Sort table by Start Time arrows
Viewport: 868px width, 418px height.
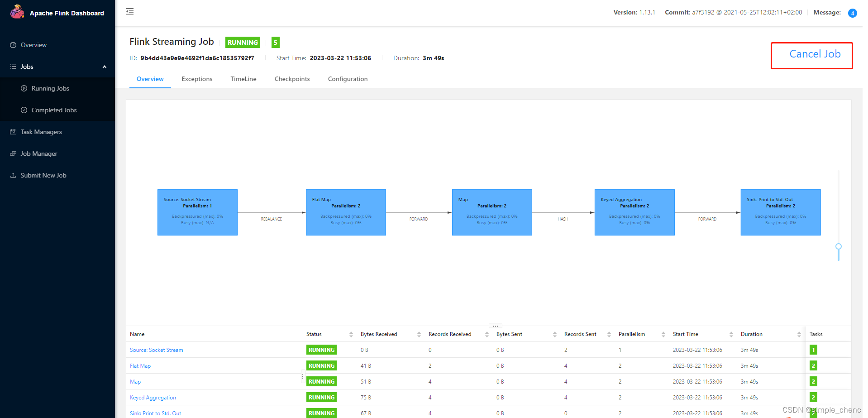731,334
